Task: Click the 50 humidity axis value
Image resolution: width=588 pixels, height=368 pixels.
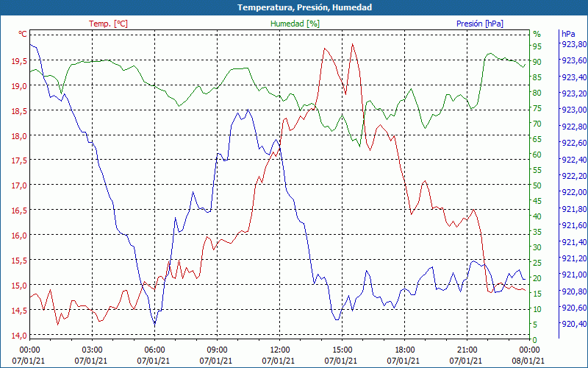Action: [537, 185]
